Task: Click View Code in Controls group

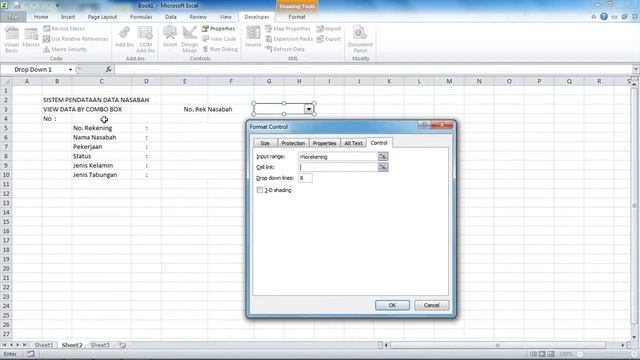Action: 219,39
